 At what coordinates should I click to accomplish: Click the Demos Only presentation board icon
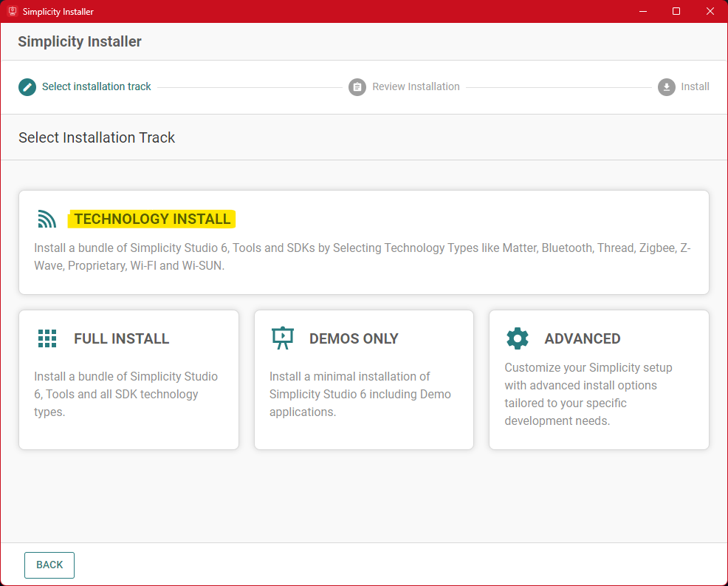(282, 338)
